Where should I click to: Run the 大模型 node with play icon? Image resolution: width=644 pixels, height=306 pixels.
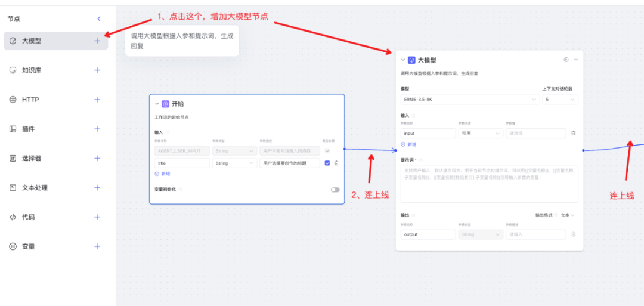[566, 60]
